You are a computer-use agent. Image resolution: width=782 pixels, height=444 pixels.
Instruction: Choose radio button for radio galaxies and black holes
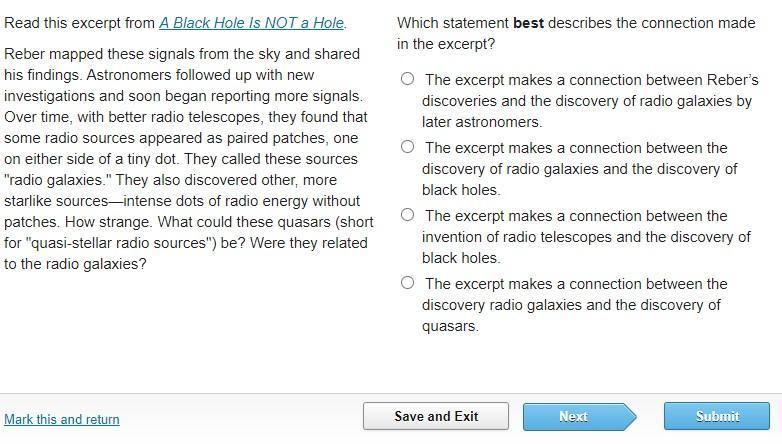(407, 147)
